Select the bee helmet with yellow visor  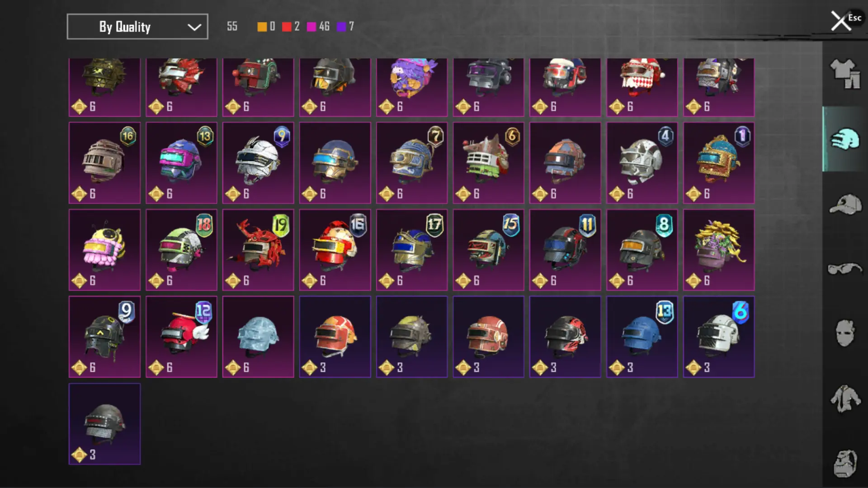(104, 250)
